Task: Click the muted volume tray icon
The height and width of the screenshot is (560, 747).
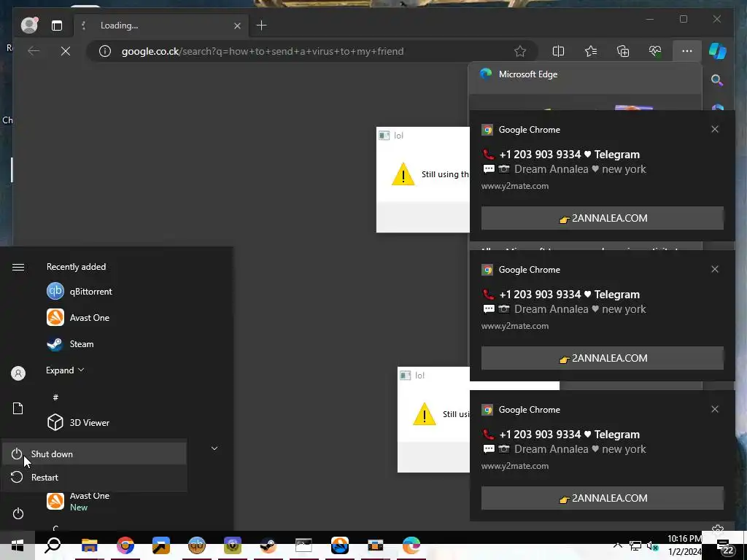Action: [x=652, y=546]
